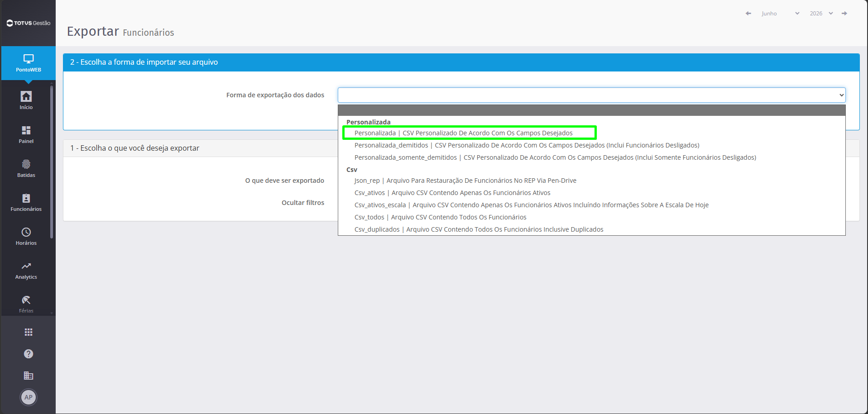868x414 pixels.
Task: Select Csv_ativos_escala option
Action: [x=592, y=205]
